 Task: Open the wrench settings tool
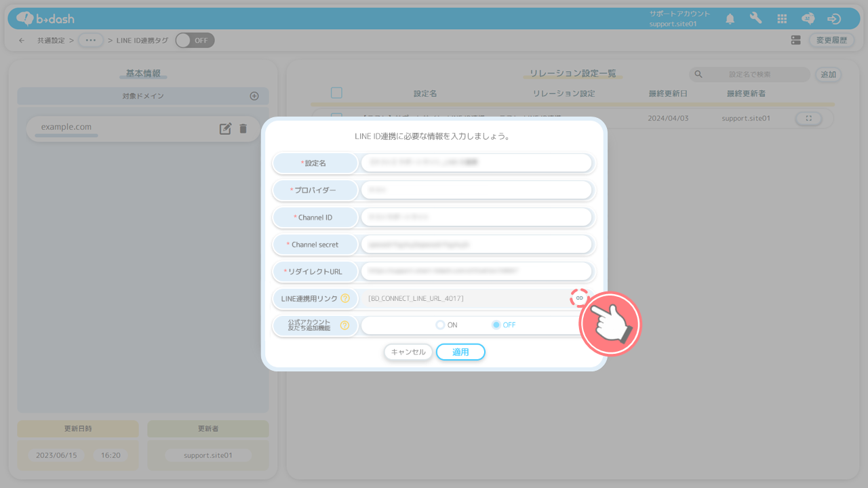coord(755,19)
